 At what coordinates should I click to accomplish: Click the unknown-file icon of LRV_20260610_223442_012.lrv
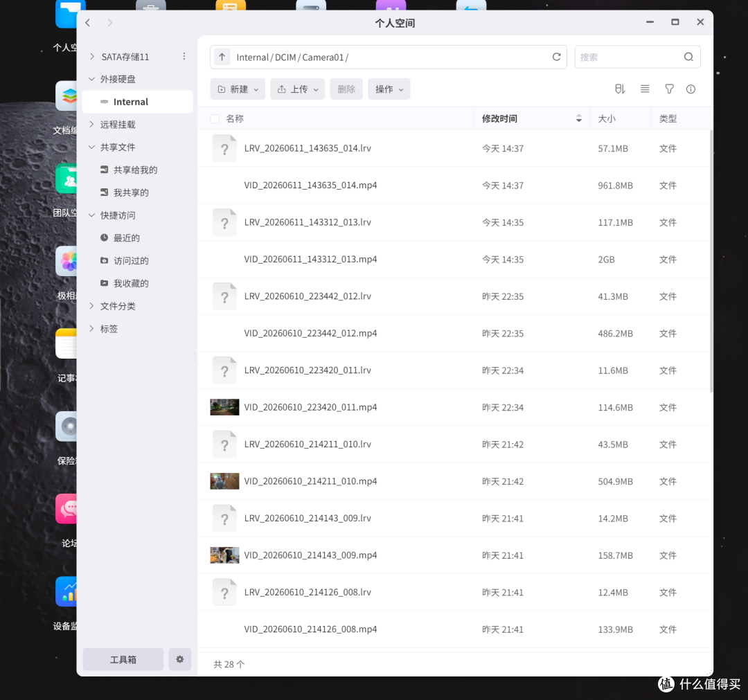coord(224,296)
